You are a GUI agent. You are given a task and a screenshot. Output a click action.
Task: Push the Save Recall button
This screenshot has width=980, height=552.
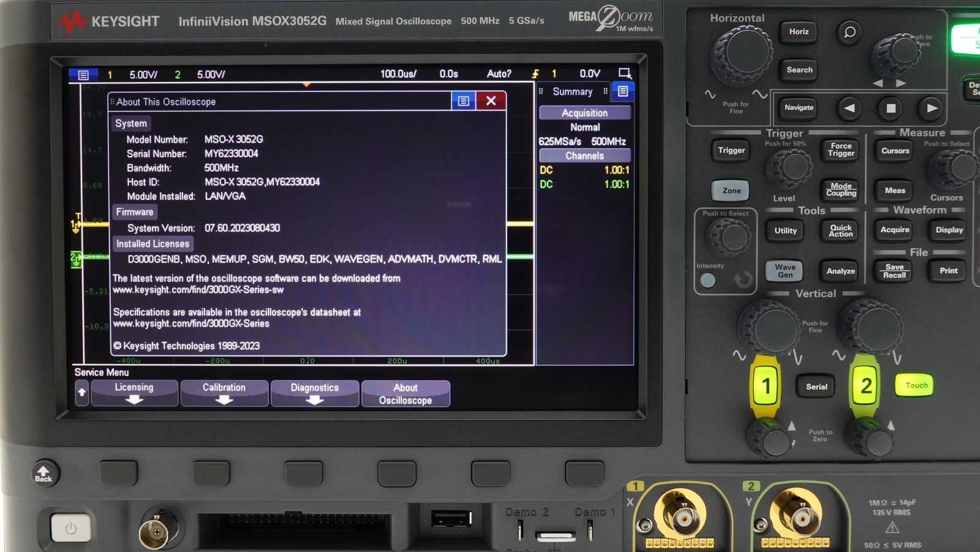895,271
